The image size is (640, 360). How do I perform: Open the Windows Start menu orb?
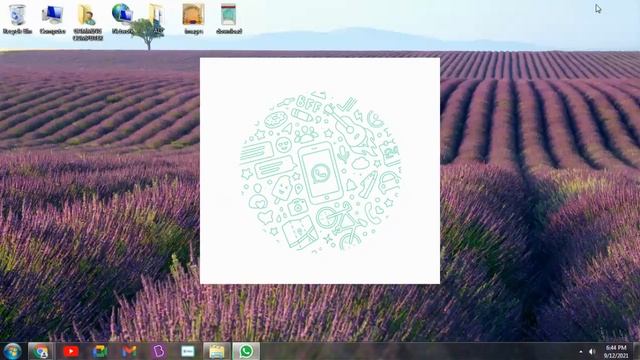click(x=12, y=351)
